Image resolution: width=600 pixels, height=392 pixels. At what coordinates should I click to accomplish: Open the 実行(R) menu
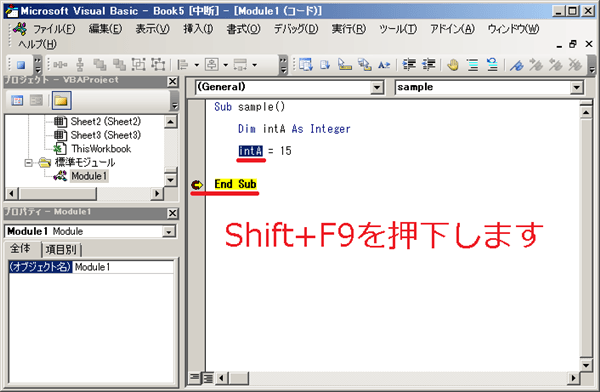[349, 29]
